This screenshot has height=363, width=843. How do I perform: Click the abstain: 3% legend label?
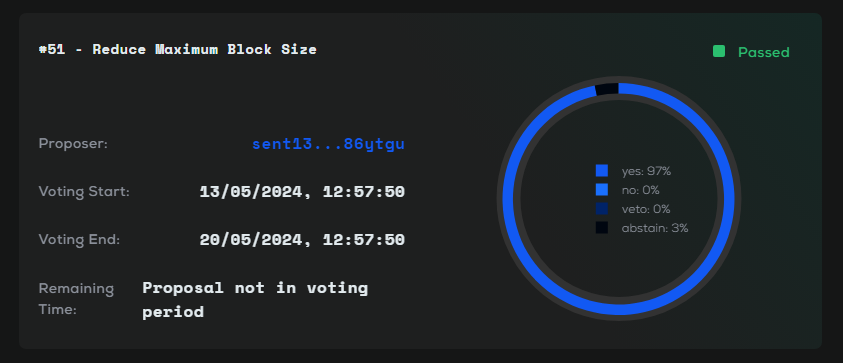655,228
